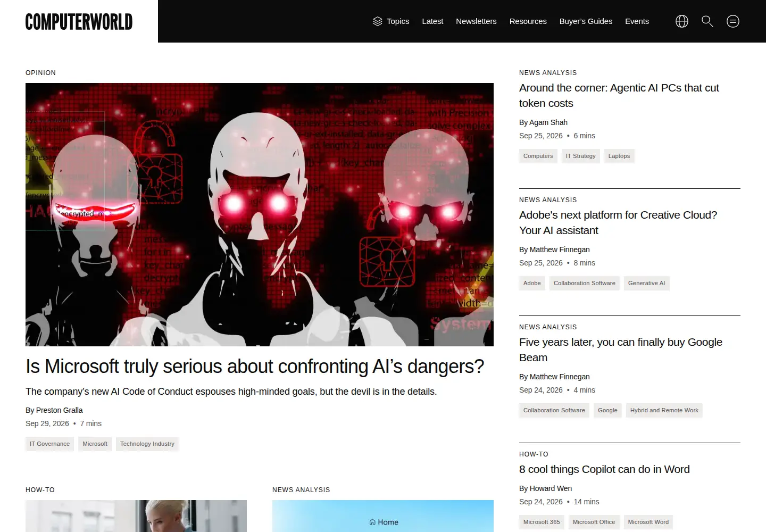Open author Agam Shah's page
The height and width of the screenshot is (532, 766).
(x=548, y=122)
